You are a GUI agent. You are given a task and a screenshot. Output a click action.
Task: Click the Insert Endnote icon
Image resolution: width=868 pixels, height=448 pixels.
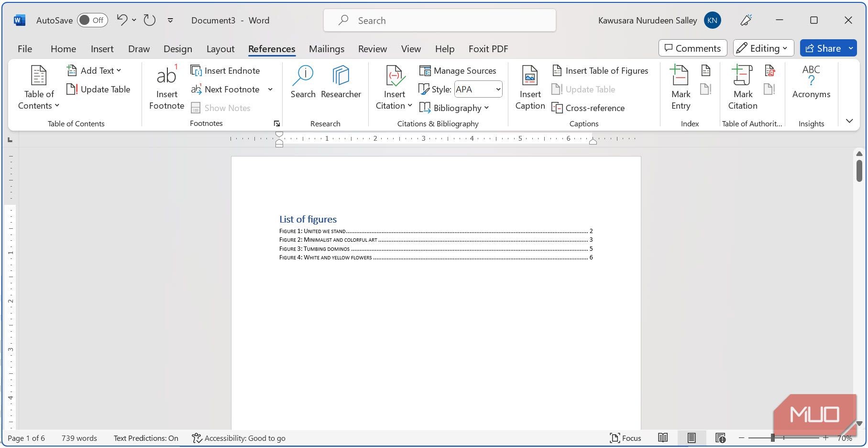(196, 70)
